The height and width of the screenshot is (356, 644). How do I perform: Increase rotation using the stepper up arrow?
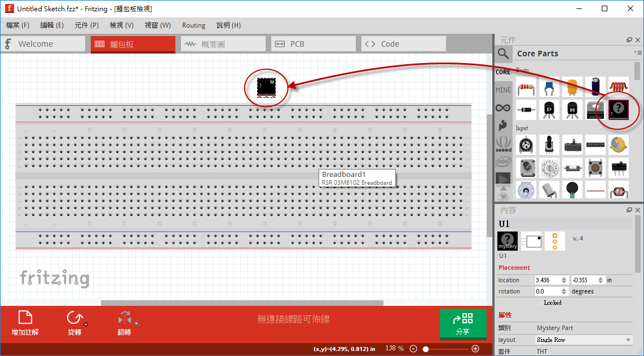[x=564, y=289]
